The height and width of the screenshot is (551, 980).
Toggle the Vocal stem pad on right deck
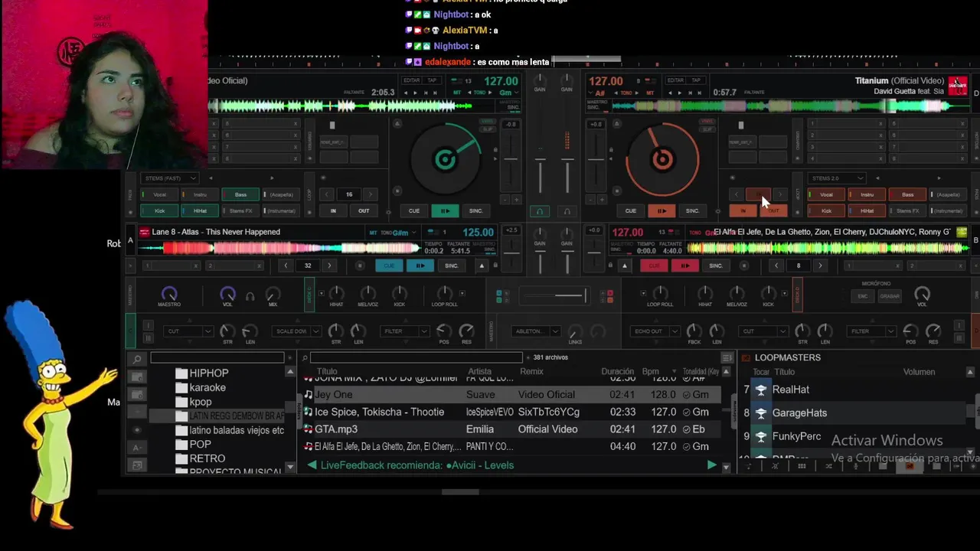[x=826, y=194]
